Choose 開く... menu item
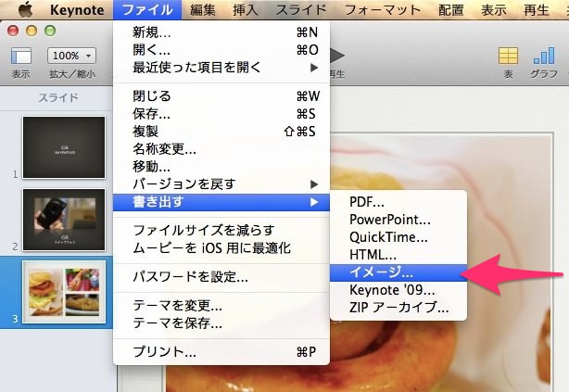 click(x=221, y=50)
